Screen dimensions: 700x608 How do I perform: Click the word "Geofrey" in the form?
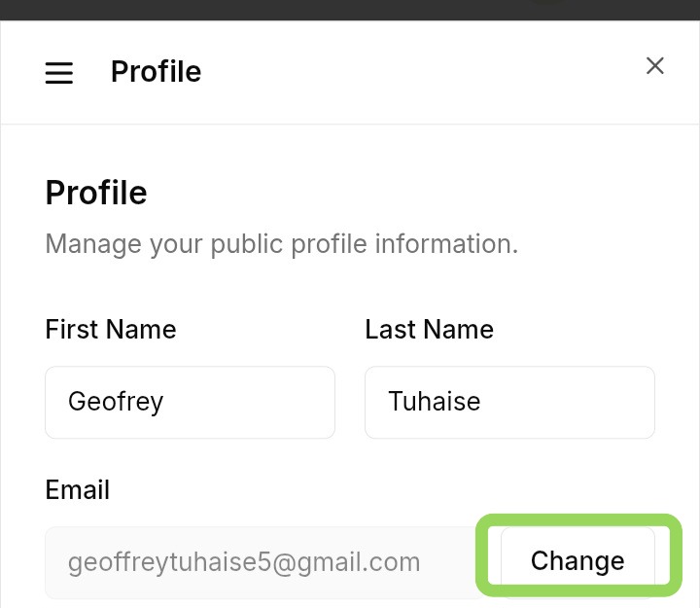tap(116, 402)
